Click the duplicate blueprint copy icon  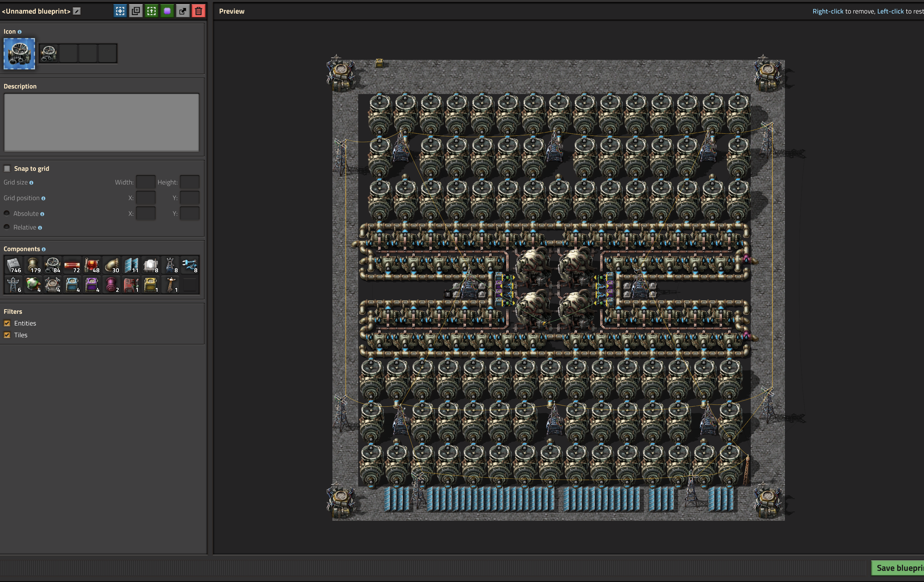pyautogui.click(x=136, y=11)
